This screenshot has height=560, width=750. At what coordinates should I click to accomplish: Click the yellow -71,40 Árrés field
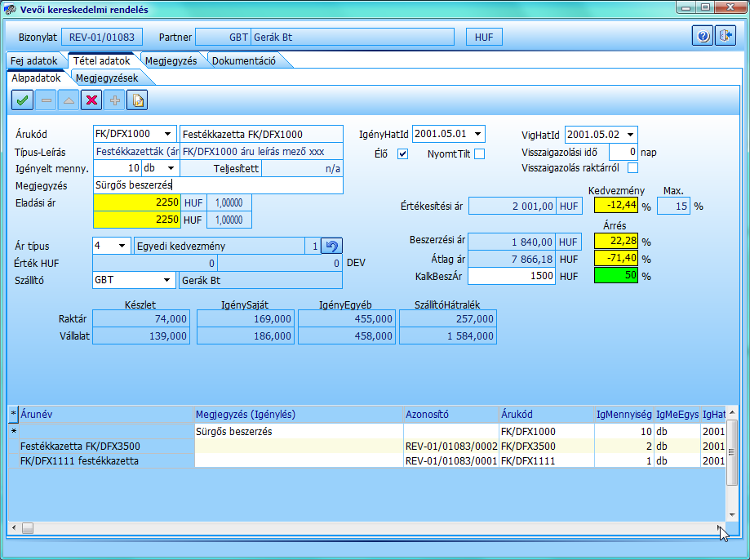point(616,258)
